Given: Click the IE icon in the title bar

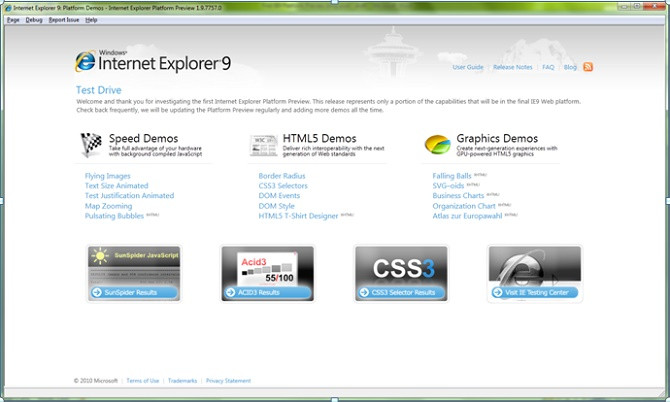Looking at the screenshot, I should coord(8,8).
